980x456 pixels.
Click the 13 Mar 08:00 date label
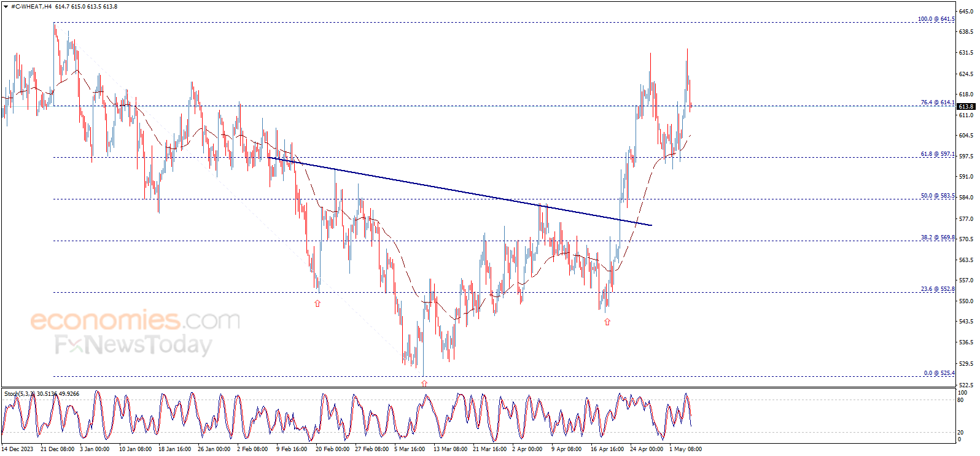pos(450,449)
